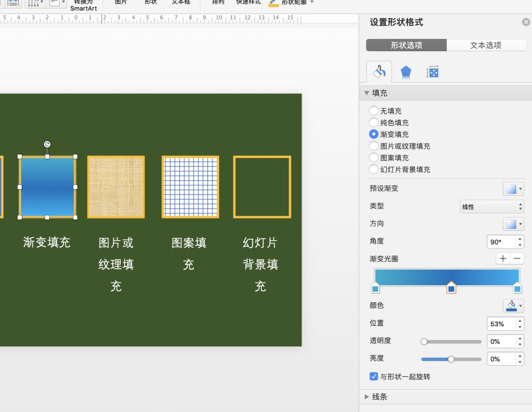Viewport: 532px width, 412px height.
Task: Adjust 位置 with the stepper arrows
Action: coord(520,324)
